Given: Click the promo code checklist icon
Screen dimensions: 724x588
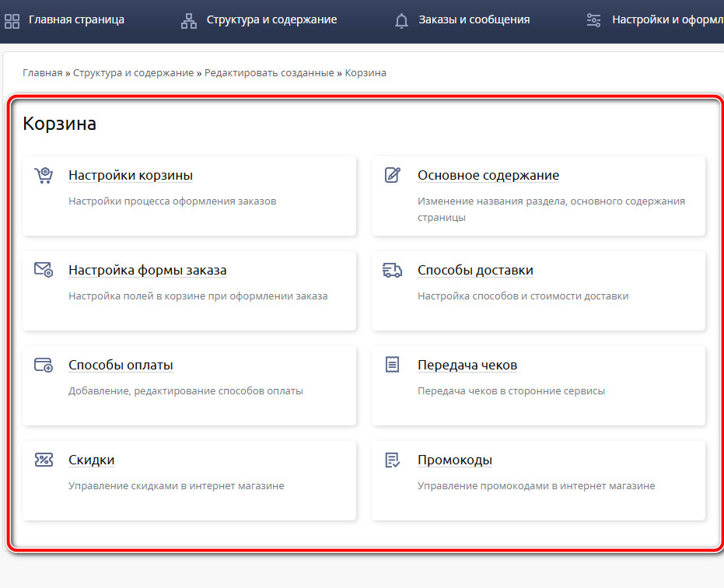Looking at the screenshot, I should [x=393, y=460].
